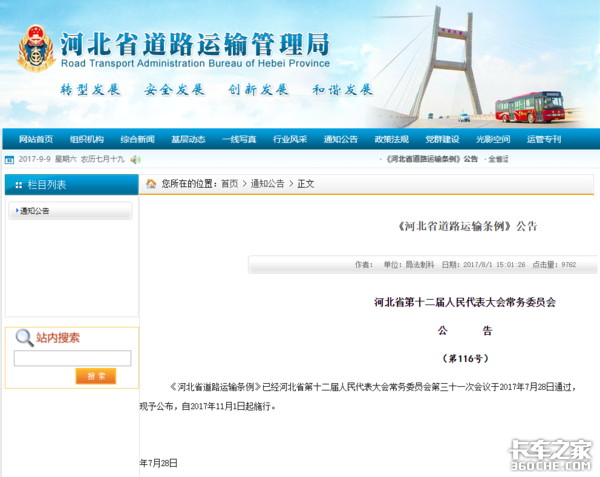The width and height of the screenshot is (600, 477).
Task: Open the 网站首页 navigation tab
Action: pos(36,139)
